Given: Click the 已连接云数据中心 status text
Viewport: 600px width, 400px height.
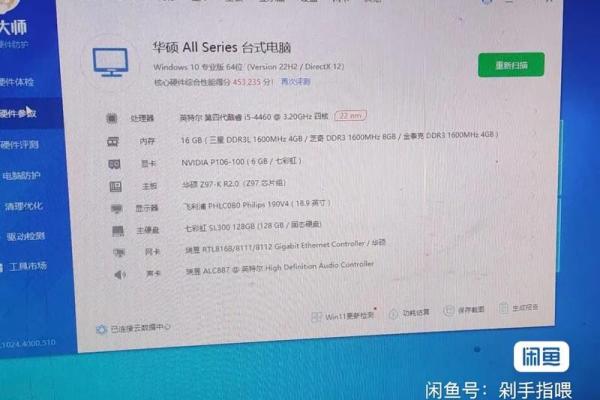Looking at the screenshot, I should [140, 328].
